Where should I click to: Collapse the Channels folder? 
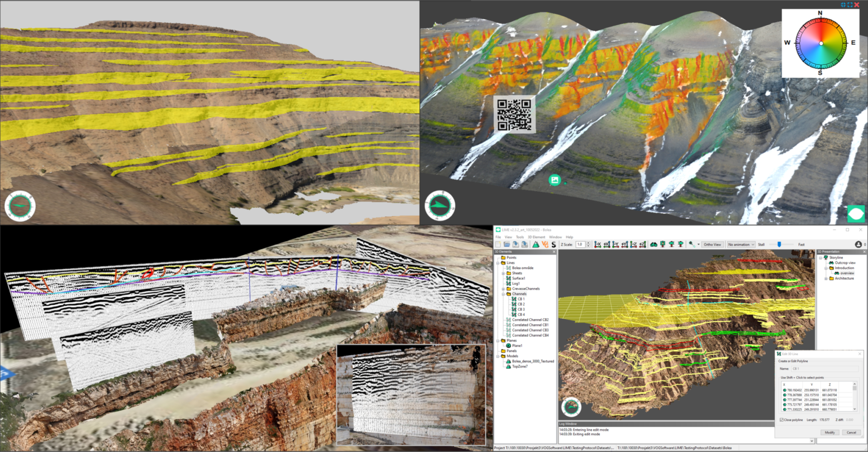point(503,294)
